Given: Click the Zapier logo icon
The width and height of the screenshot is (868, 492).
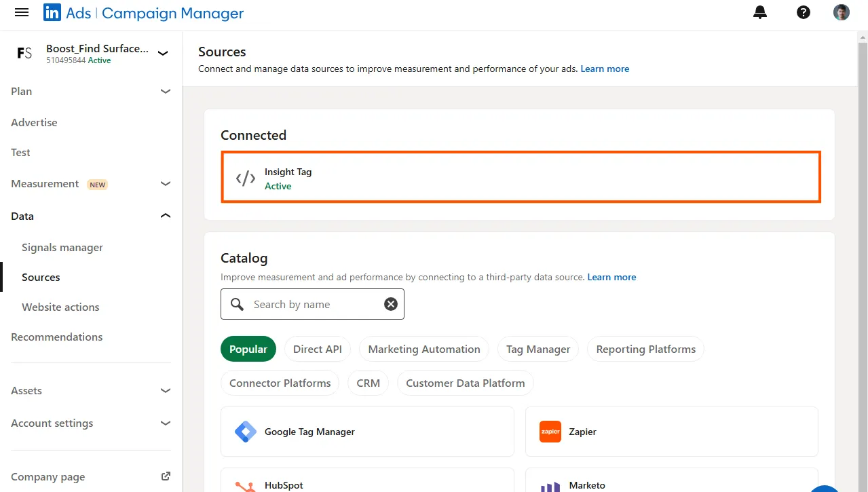Looking at the screenshot, I should coord(550,432).
